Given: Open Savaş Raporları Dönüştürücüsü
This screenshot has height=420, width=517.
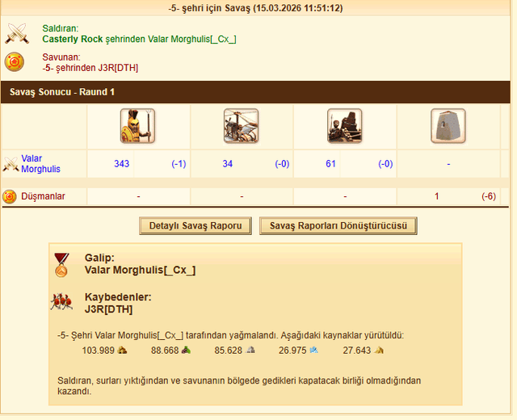Looking at the screenshot, I should [x=338, y=226].
